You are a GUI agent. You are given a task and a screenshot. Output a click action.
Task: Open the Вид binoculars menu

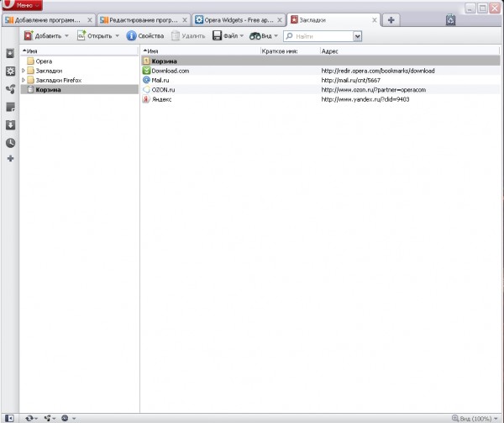(263, 35)
